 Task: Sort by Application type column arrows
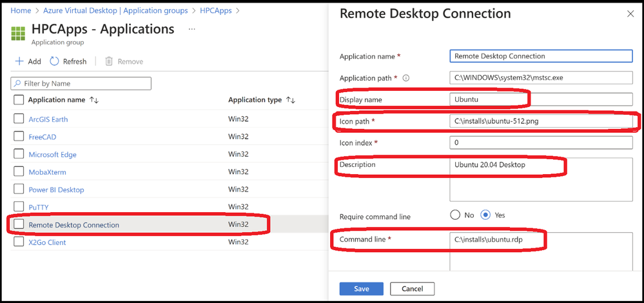tap(291, 100)
